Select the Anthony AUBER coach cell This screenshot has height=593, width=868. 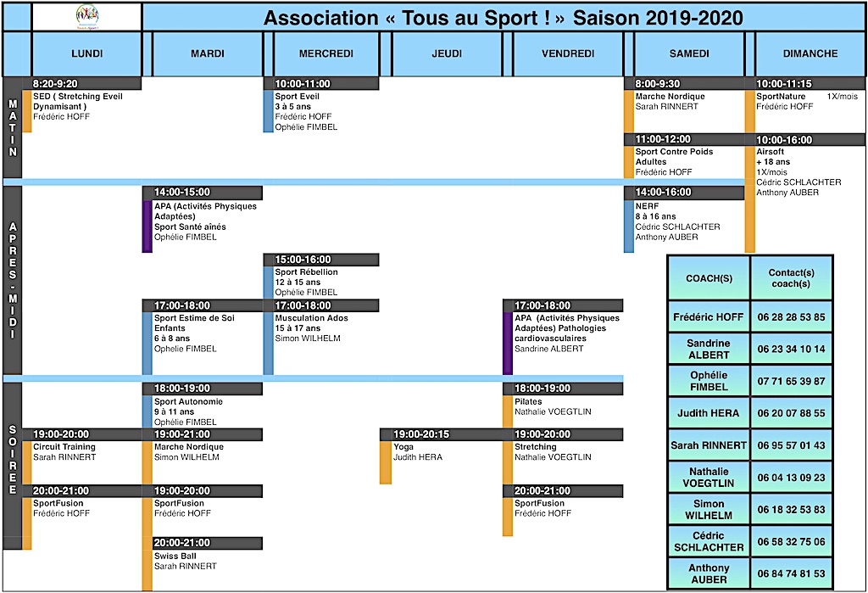(x=708, y=573)
